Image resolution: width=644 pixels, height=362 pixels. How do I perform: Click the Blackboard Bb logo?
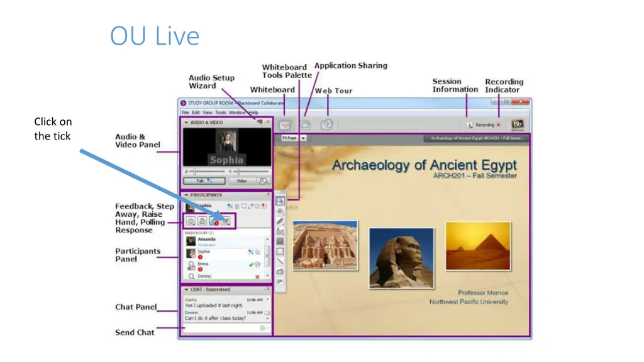pyautogui.click(x=517, y=124)
